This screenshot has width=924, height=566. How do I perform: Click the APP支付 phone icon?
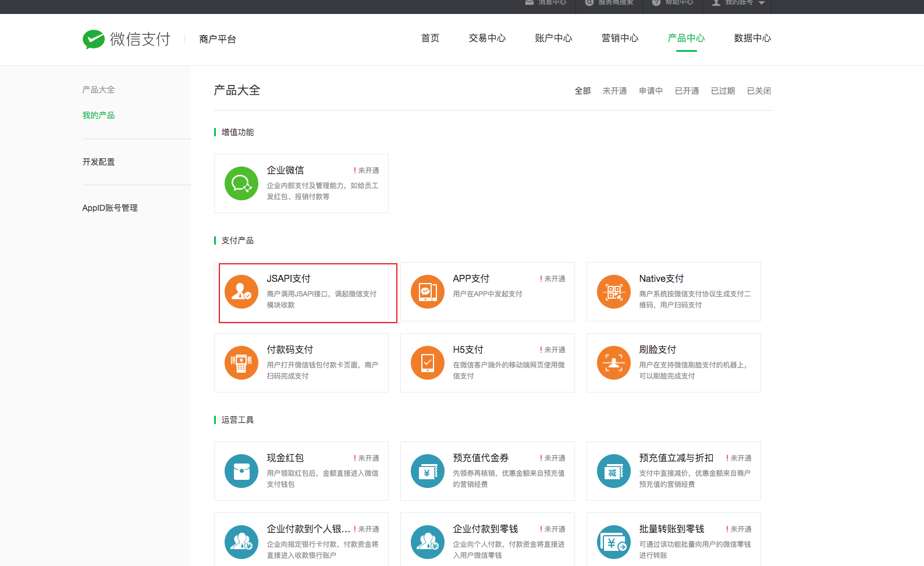pyautogui.click(x=428, y=292)
